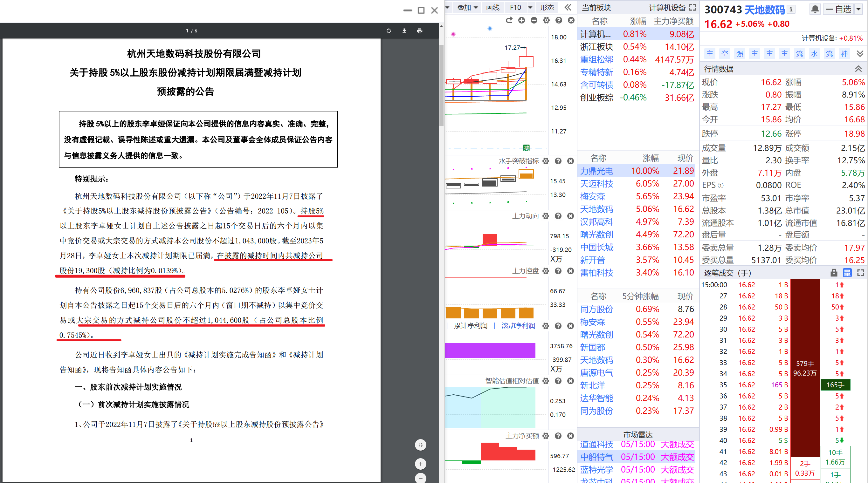Select the 力鼎光电 stock row
868x483 pixels.
pos(637,171)
